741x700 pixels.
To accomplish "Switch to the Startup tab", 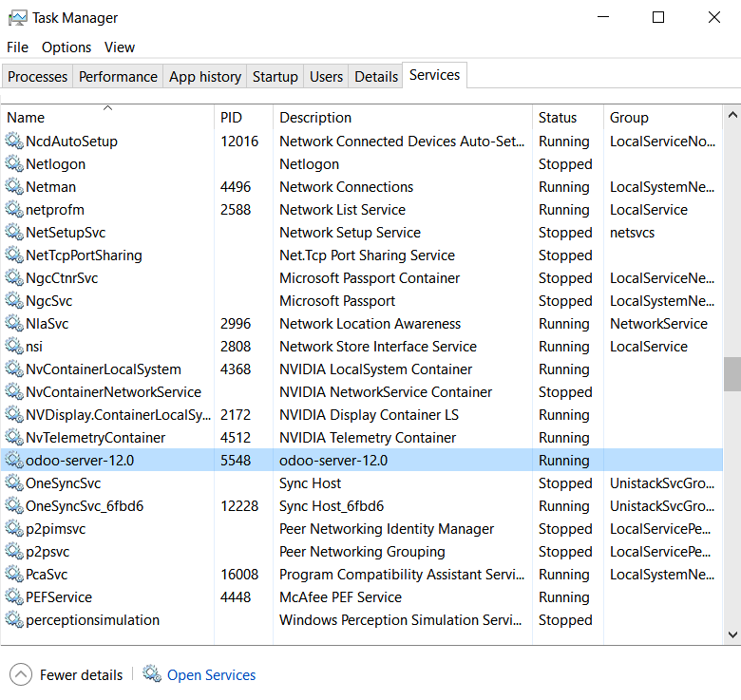I will click(275, 77).
